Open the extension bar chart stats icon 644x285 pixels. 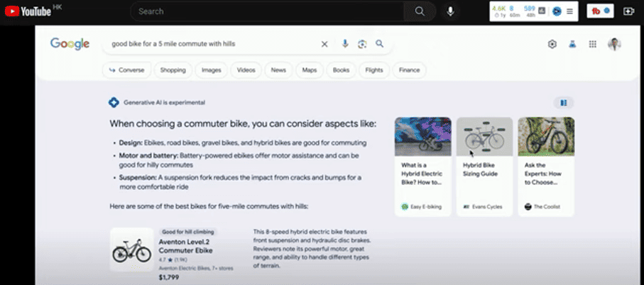tap(542, 11)
